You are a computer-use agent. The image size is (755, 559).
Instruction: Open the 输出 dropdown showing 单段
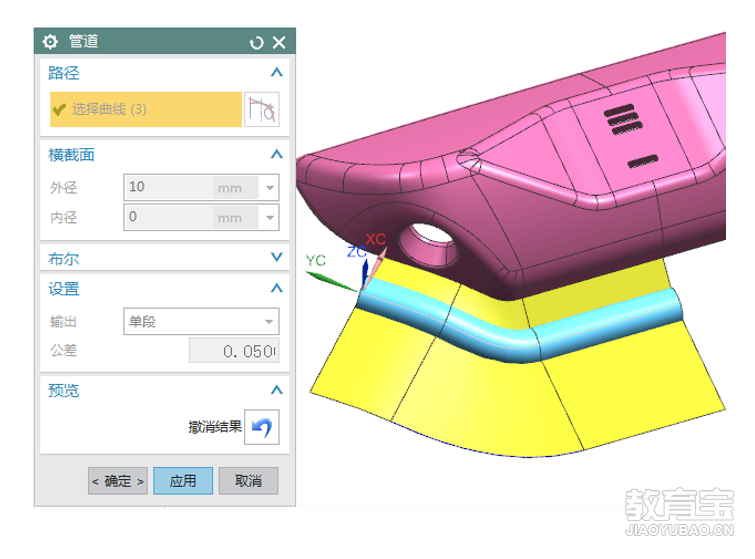point(201,321)
